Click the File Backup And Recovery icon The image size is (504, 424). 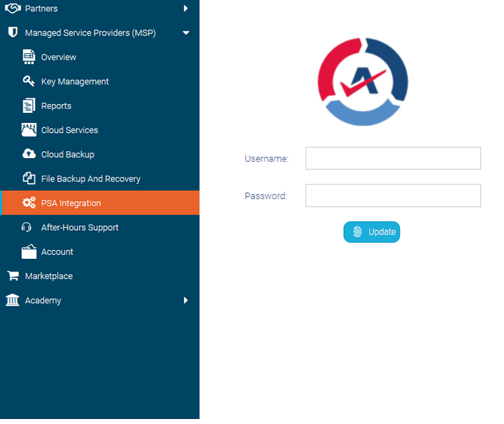[x=29, y=178]
